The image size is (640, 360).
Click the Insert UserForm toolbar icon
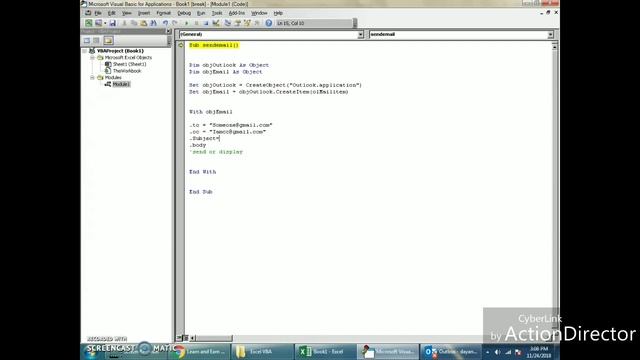pyautogui.click(x=98, y=23)
